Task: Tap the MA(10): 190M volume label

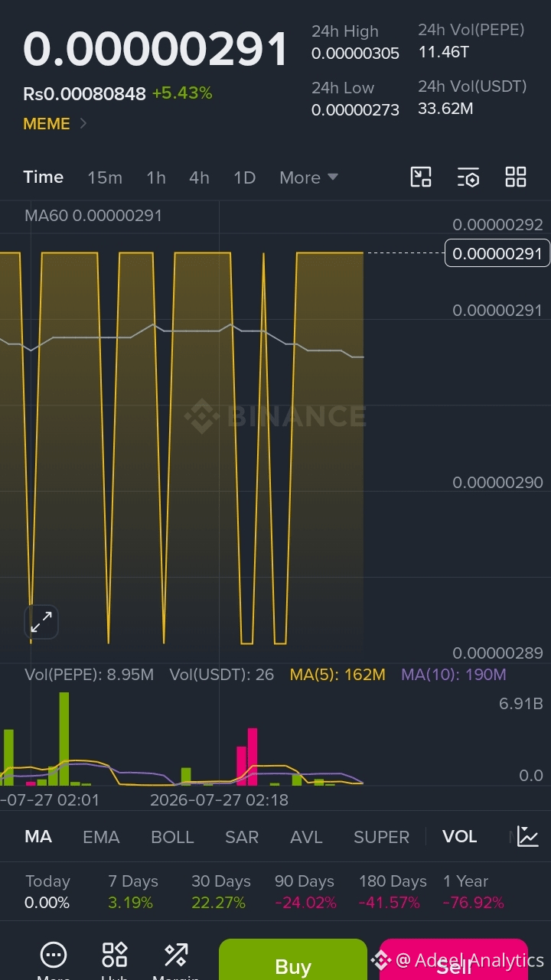Action: pyautogui.click(x=454, y=675)
